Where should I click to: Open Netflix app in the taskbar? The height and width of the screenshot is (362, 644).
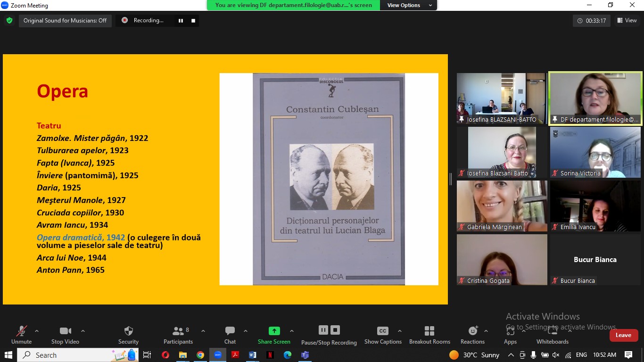point(270,355)
